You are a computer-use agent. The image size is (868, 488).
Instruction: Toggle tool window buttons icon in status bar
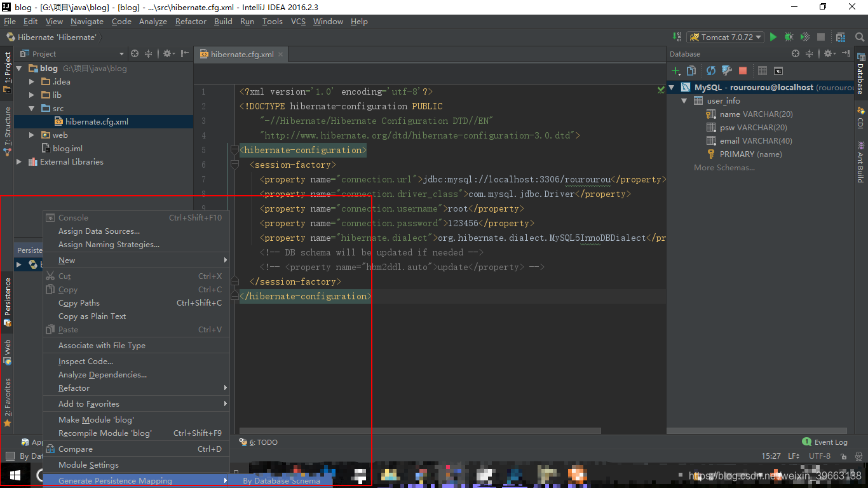coord(10,456)
